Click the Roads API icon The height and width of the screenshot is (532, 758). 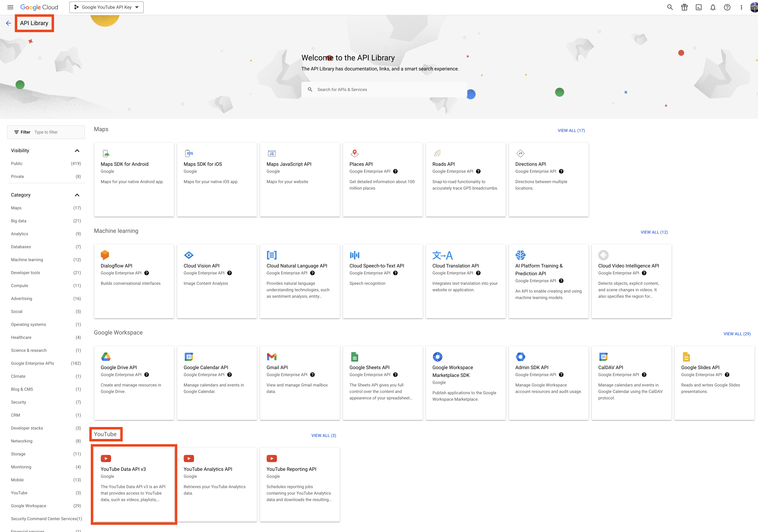(x=437, y=153)
